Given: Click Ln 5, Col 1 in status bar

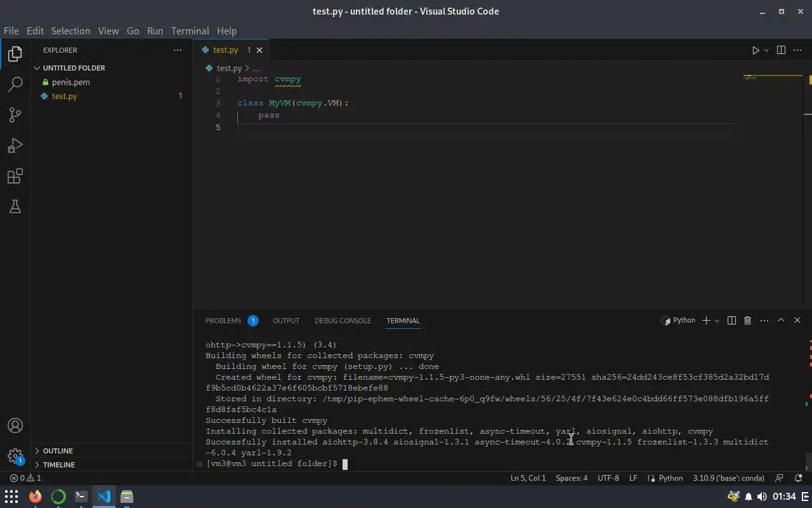Looking at the screenshot, I should (x=528, y=478).
